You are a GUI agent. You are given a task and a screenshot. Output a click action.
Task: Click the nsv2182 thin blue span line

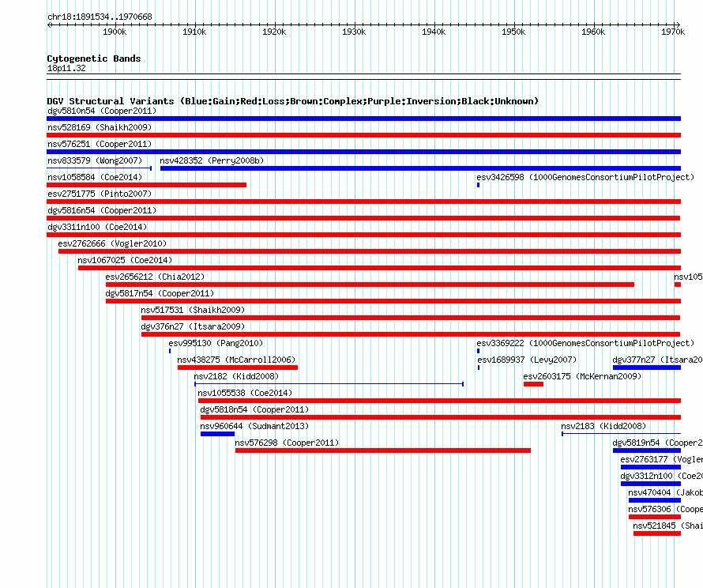point(329,384)
